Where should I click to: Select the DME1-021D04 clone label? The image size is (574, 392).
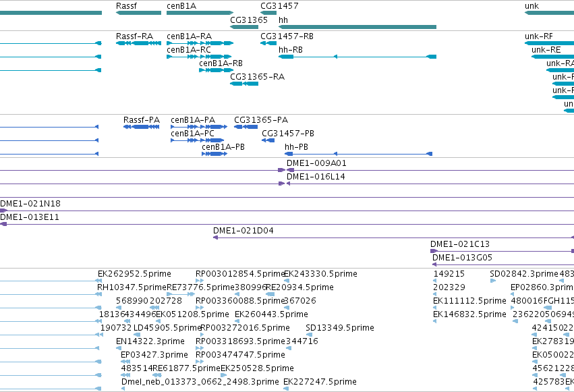pyautogui.click(x=243, y=231)
